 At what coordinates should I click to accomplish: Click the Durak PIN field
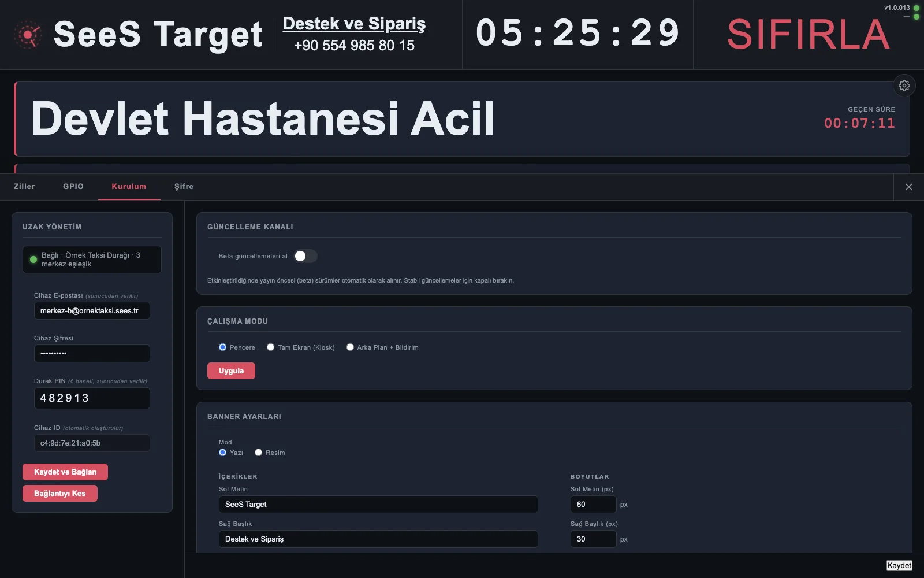(x=92, y=398)
